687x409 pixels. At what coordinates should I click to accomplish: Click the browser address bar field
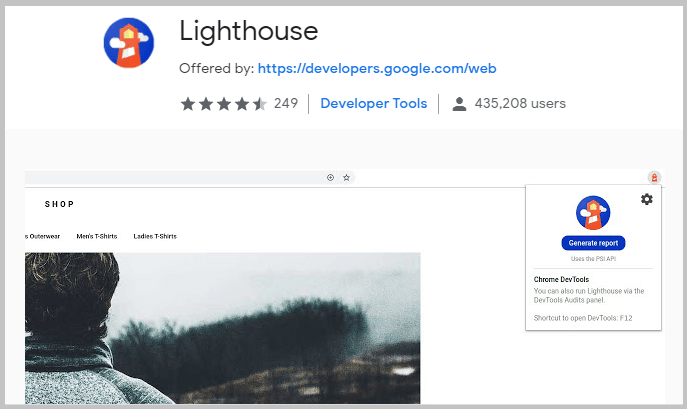pyautogui.click(x=190, y=178)
